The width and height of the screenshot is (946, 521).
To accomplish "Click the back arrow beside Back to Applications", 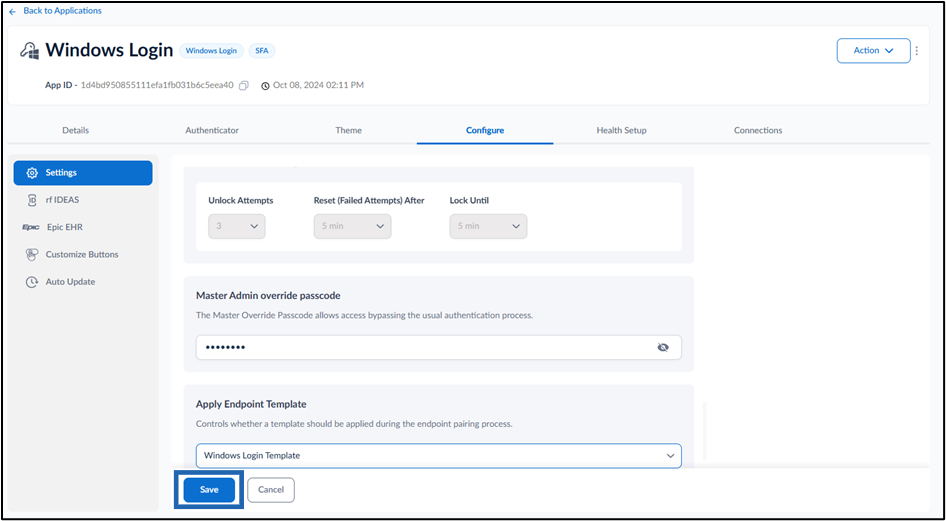I will (13, 11).
